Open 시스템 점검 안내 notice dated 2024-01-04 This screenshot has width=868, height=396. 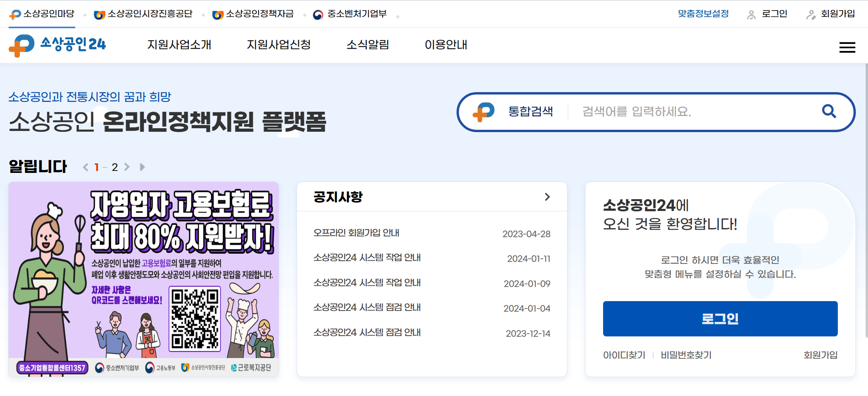pos(367,307)
